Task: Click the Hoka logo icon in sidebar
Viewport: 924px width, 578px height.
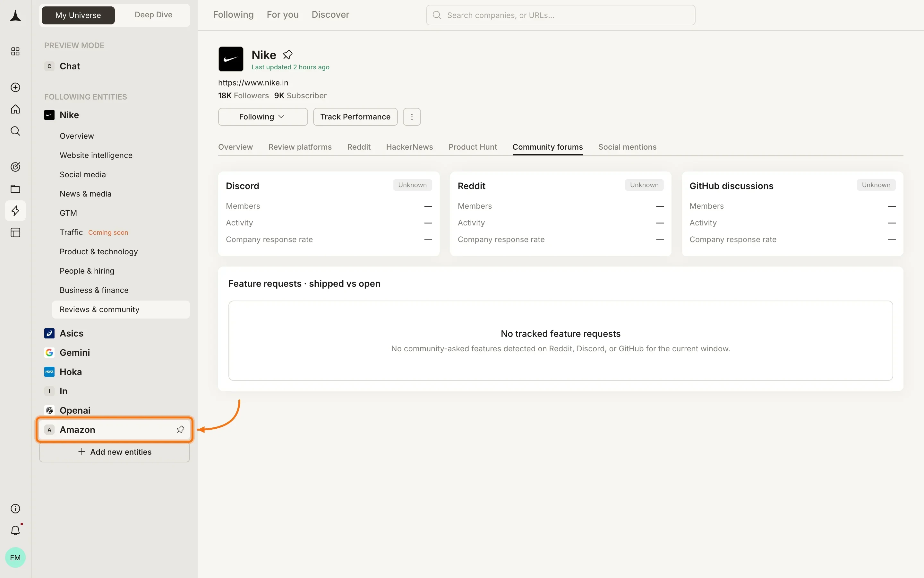Action: pos(49,372)
